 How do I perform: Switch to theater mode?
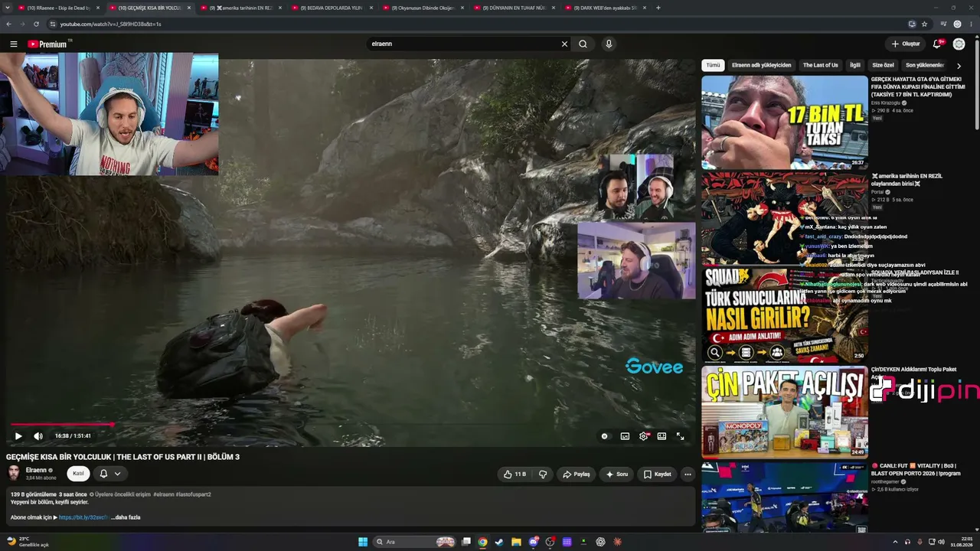[x=661, y=436]
